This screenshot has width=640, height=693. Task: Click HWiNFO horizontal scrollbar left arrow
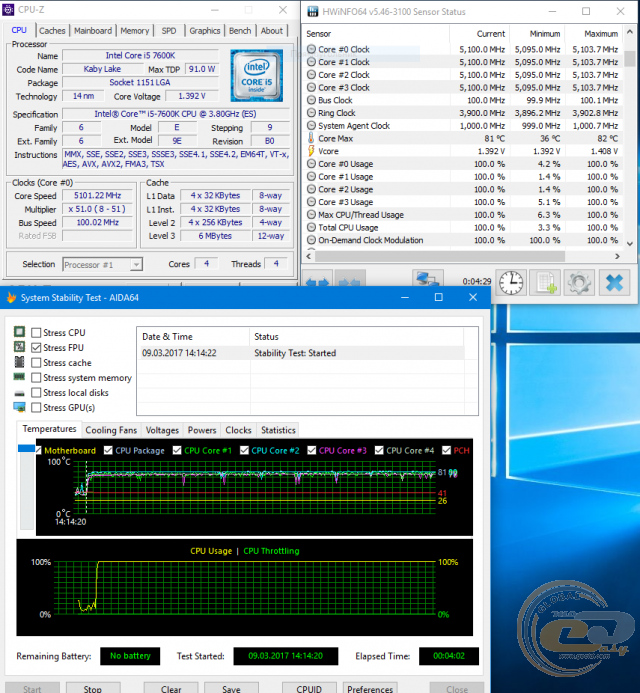309,256
